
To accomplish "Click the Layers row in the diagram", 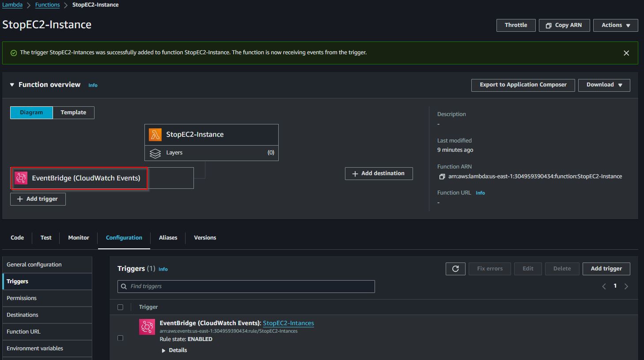I will pos(212,153).
